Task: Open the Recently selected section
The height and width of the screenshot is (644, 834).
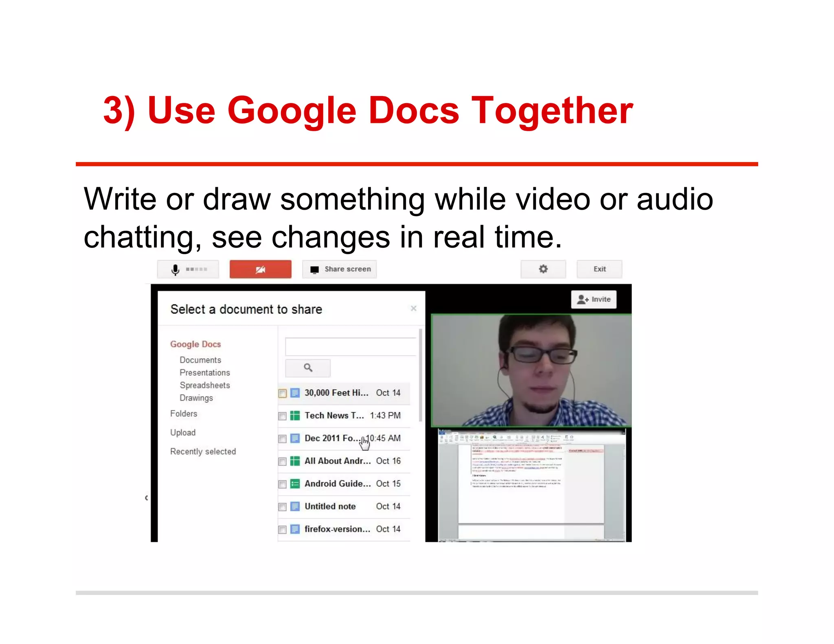Action: (x=203, y=451)
